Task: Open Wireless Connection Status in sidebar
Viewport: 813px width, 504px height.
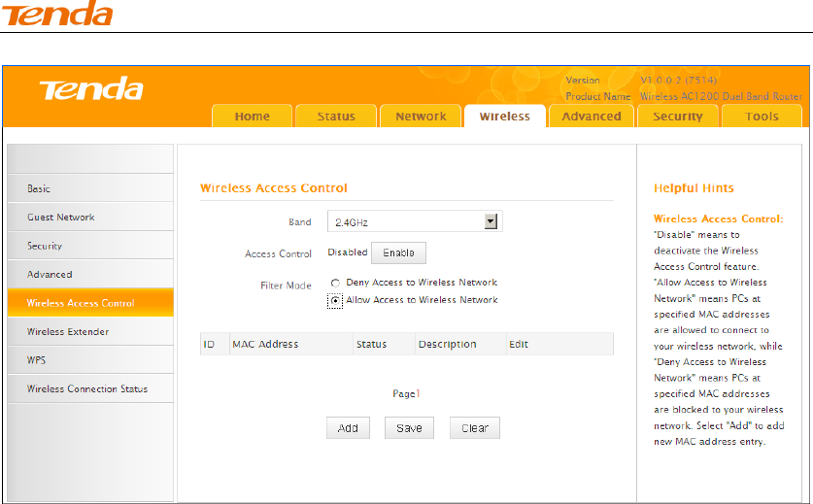Action: pos(90,388)
